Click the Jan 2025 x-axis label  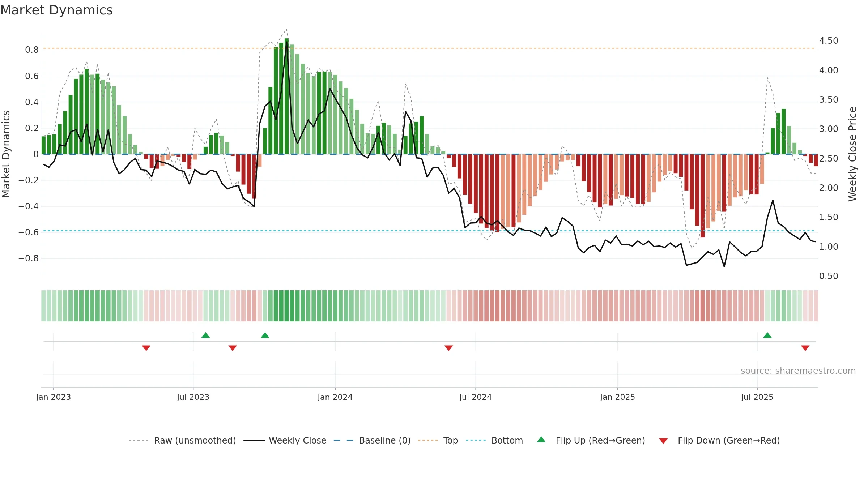618,397
